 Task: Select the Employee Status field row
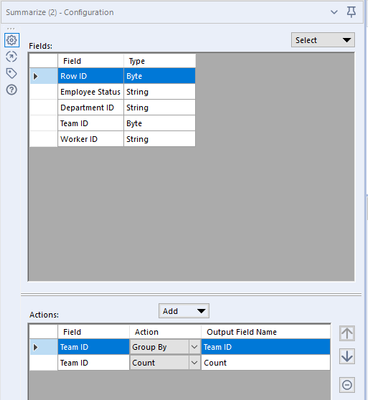pyautogui.click(x=113, y=92)
